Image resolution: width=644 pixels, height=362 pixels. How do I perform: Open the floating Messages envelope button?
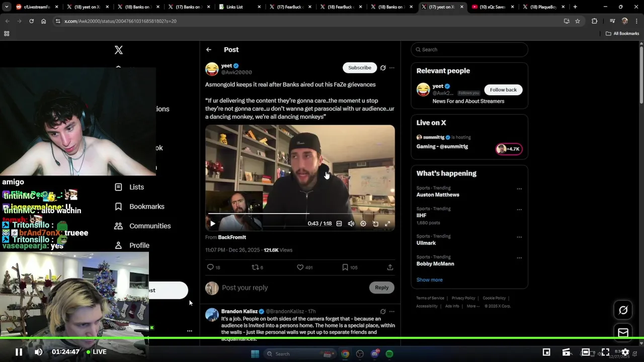click(623, 333)
